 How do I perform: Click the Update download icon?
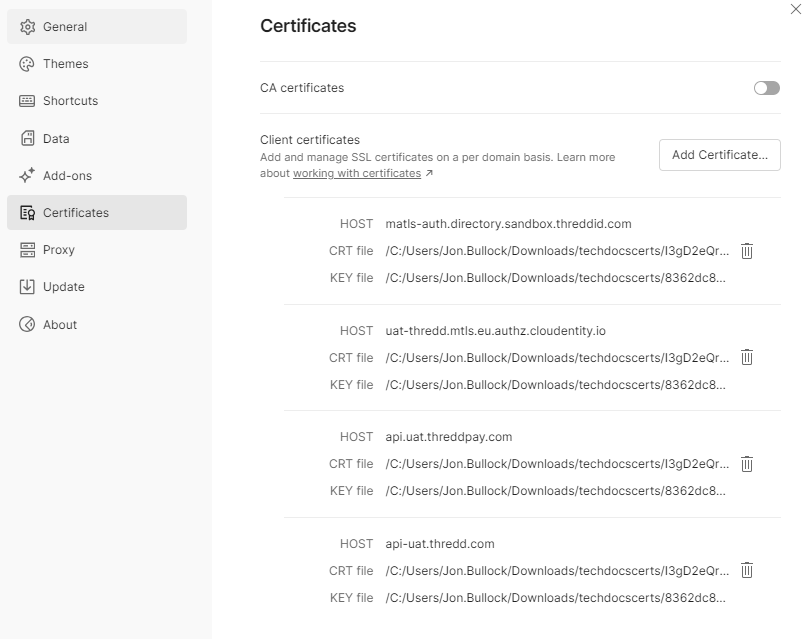27,286
